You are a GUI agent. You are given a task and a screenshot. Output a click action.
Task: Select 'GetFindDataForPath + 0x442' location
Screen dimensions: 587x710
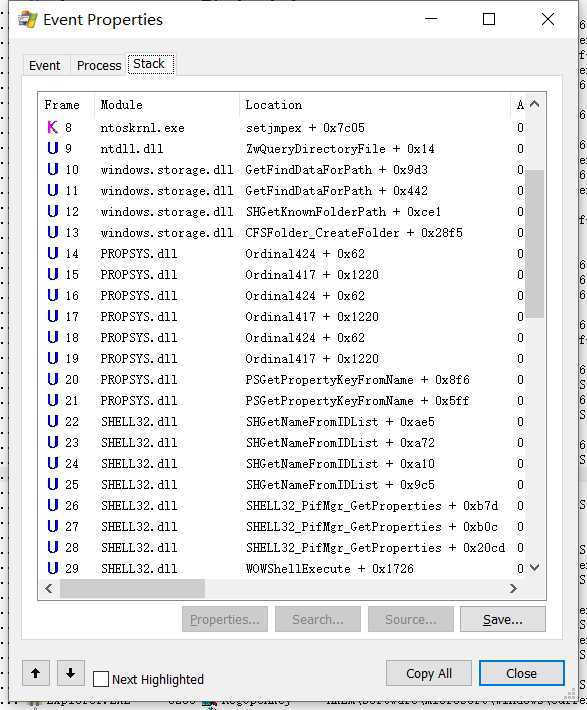[337, 191]
